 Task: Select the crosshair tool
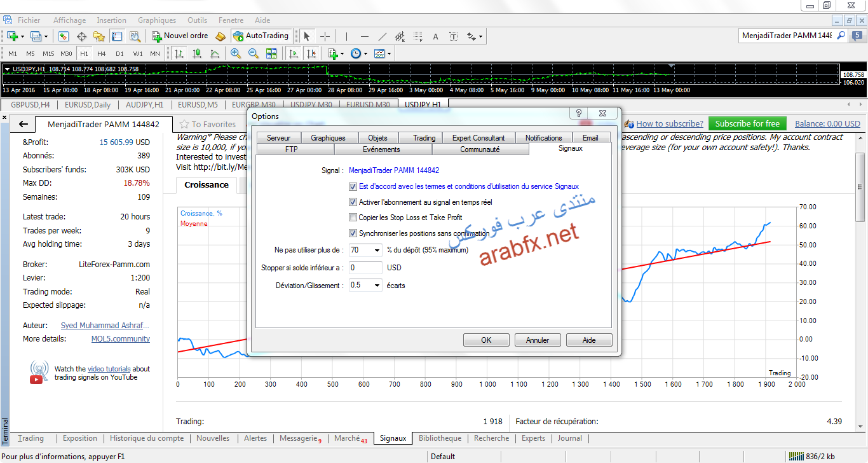click(x=325, y=36)
